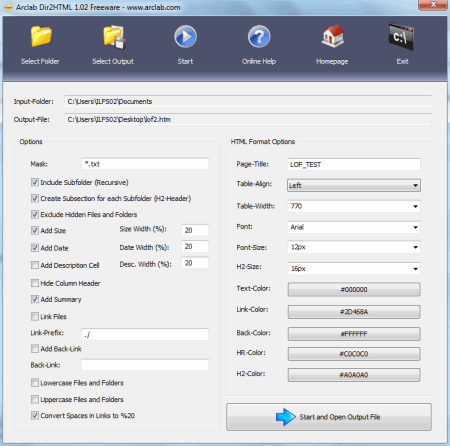Enable Uppercase Files and Folders checkbox
Viewport: 450px width, 446px height.
click(x=35, y=399)
